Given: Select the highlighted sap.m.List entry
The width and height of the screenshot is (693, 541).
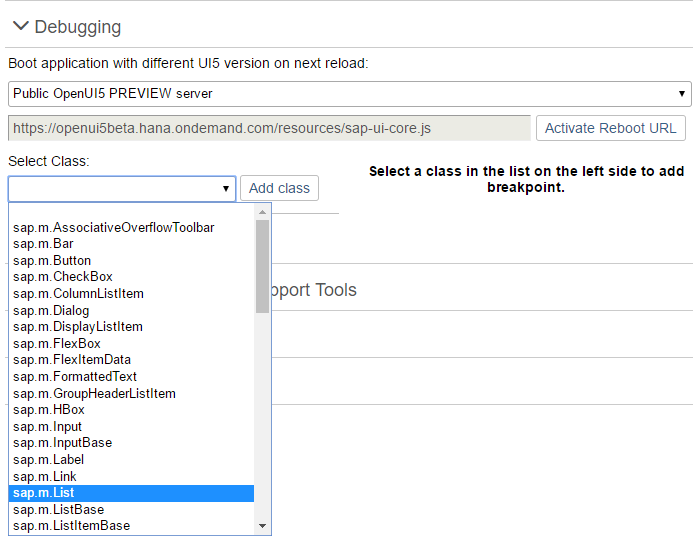Looking at the screenshot, I should click(x=131, y=493).
